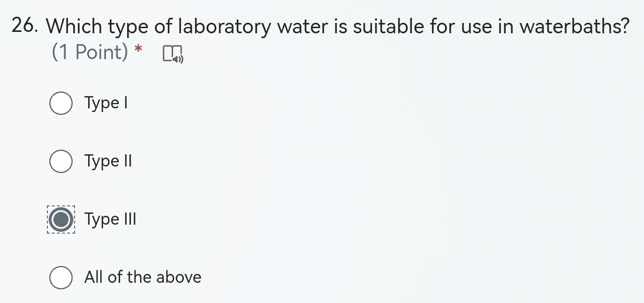644x303 pixels.
Task: Click the (1 Point) label
Action: pos(91,52)
